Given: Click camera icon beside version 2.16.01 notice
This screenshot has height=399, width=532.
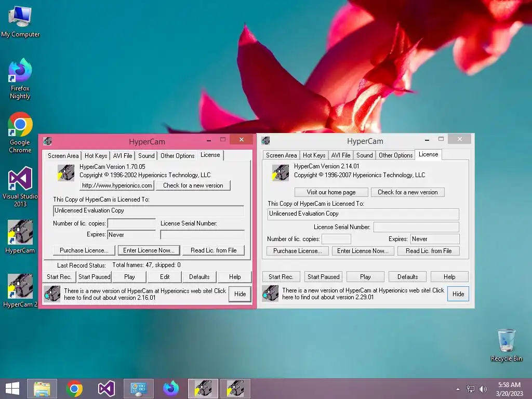Looking at the screenshot, I should click(52, 294).
